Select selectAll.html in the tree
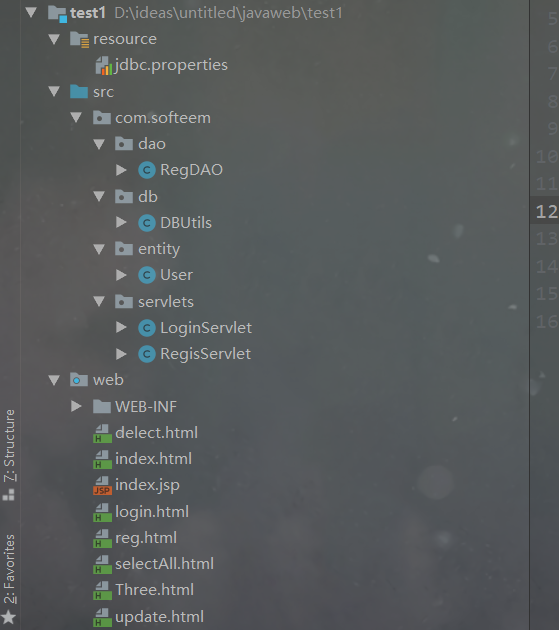 (x=164, y=564)
